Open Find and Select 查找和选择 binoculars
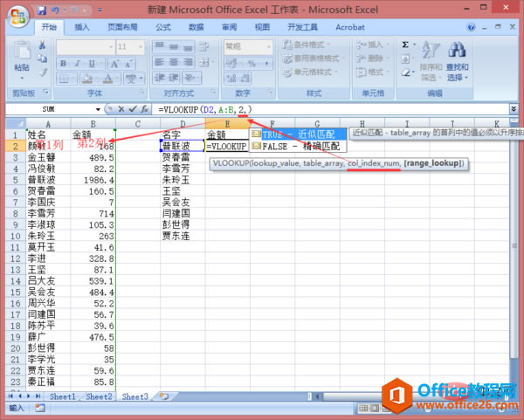 pos(457,61)
